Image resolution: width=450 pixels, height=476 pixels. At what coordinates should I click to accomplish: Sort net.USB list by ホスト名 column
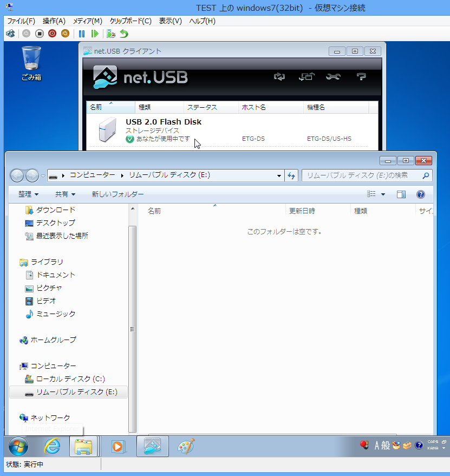pyautogui.click(x=271, y=107)
